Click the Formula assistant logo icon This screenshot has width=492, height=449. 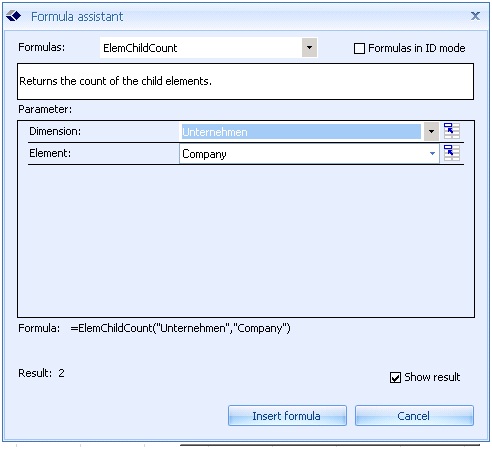[14, 16]
